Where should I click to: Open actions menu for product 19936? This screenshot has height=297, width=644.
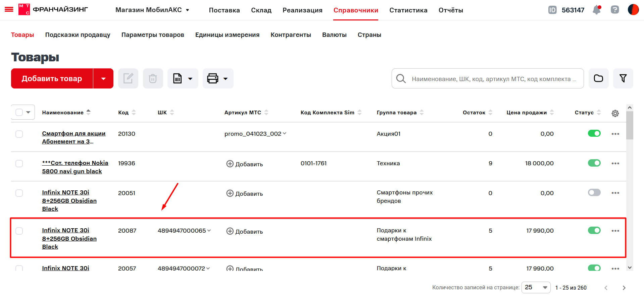tap(615, 164)
